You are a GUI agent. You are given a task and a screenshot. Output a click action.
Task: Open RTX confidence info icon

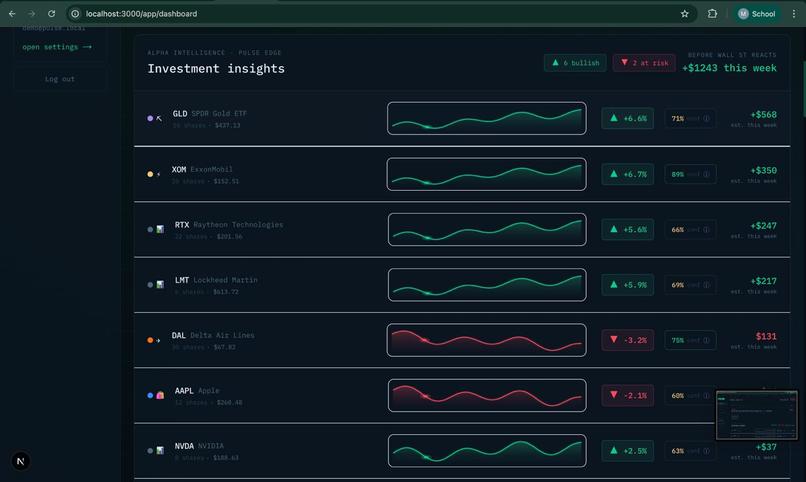(x=706, y=230)
